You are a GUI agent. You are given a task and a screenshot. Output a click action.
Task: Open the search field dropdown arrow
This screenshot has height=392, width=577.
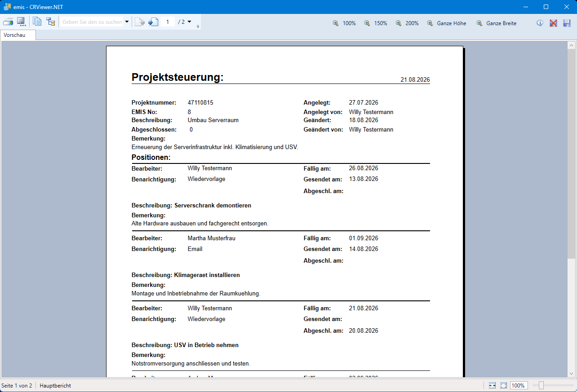point(127,22)
